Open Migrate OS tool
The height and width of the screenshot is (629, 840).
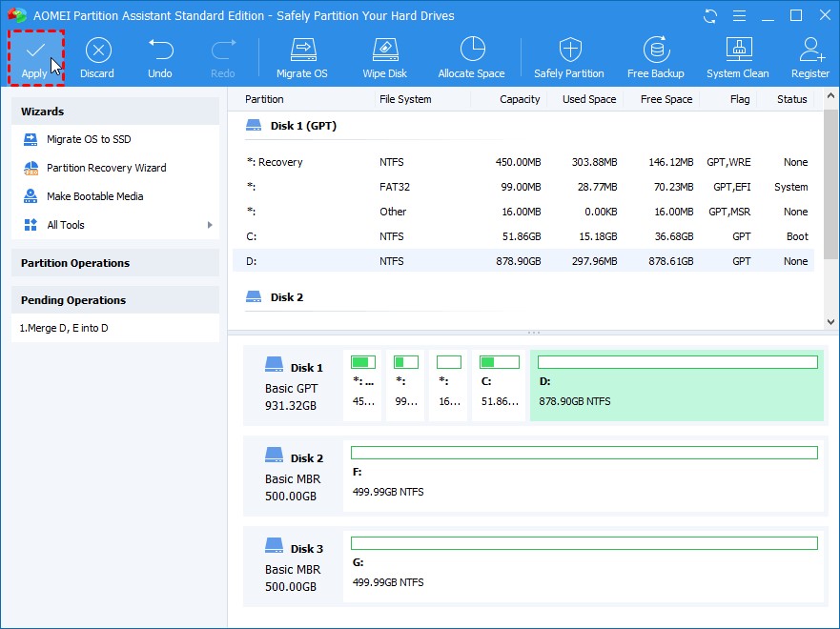pos(302,58)
